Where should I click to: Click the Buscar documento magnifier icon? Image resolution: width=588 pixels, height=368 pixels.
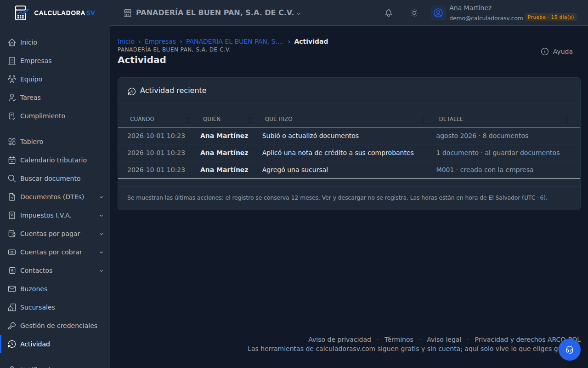[12, 178]
